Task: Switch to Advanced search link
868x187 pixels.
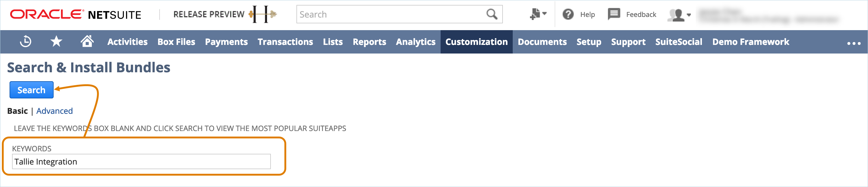Action: [x=55, y=111]
